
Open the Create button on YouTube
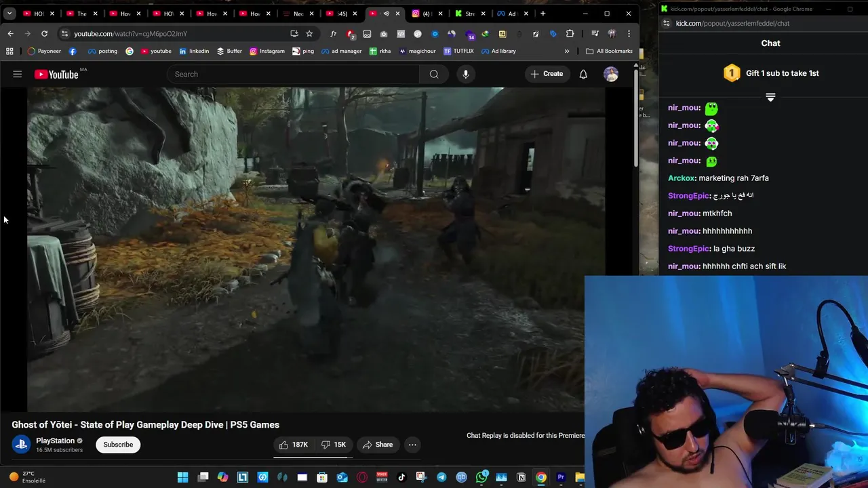point(547,74)
